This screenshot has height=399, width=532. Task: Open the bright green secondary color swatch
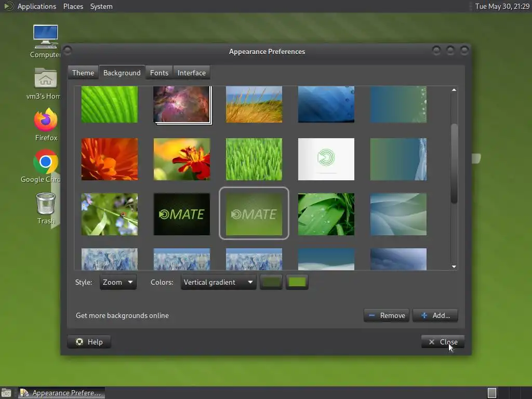tap(297, 282)
